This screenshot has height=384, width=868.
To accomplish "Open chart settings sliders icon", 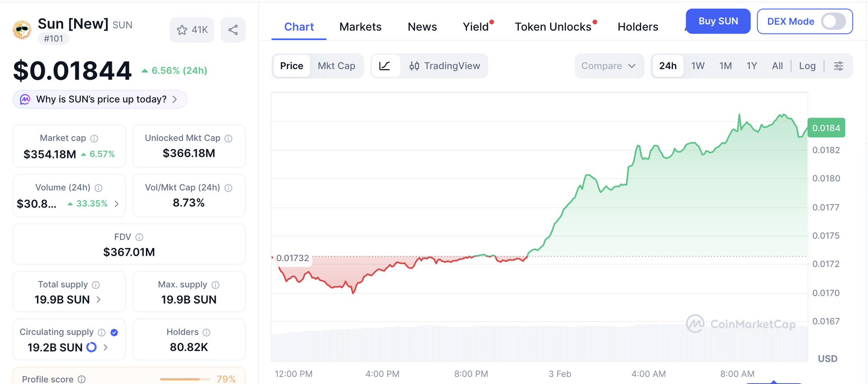I will (838, 66).
